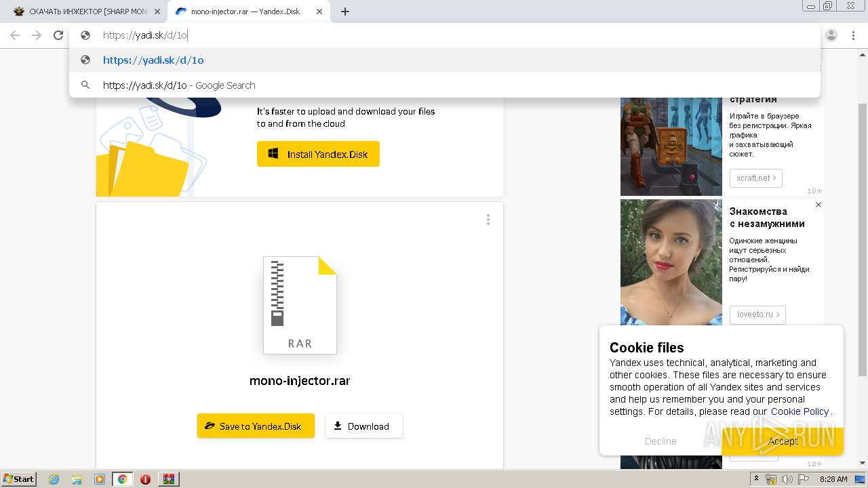Switch to the СКАЧАТЬ ИНЖЕКТОР tab
Screen dimensions: 868x488
tap(87, 12)
